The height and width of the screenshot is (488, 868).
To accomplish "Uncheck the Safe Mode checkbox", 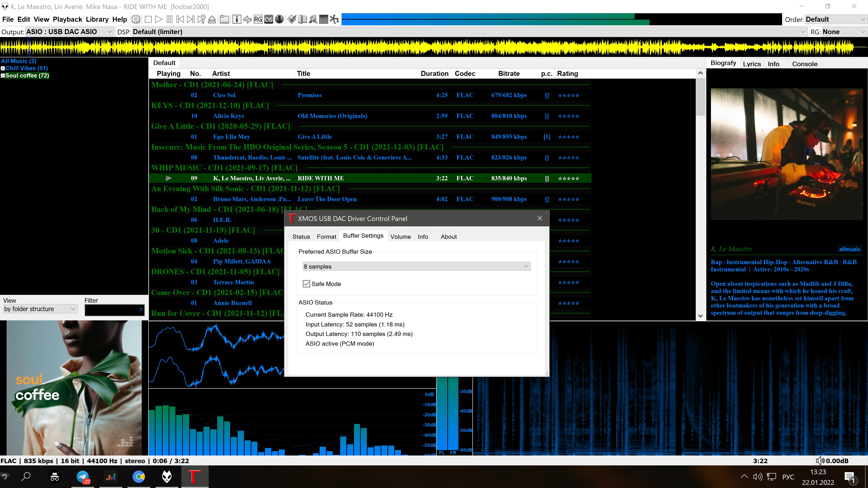I will pos(306,284).
